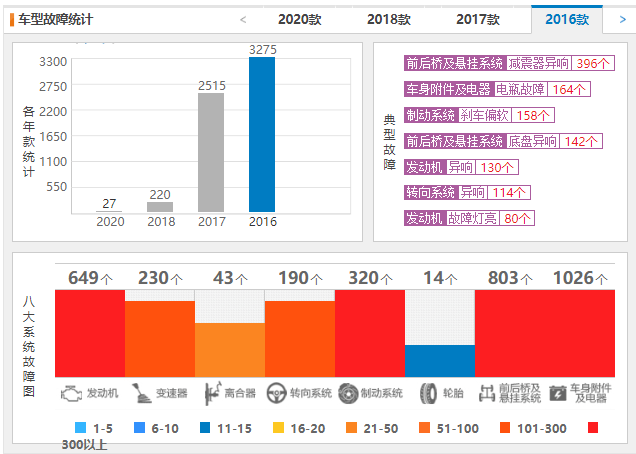Click the 2018 bar showing 220

(x=160, y=207)
